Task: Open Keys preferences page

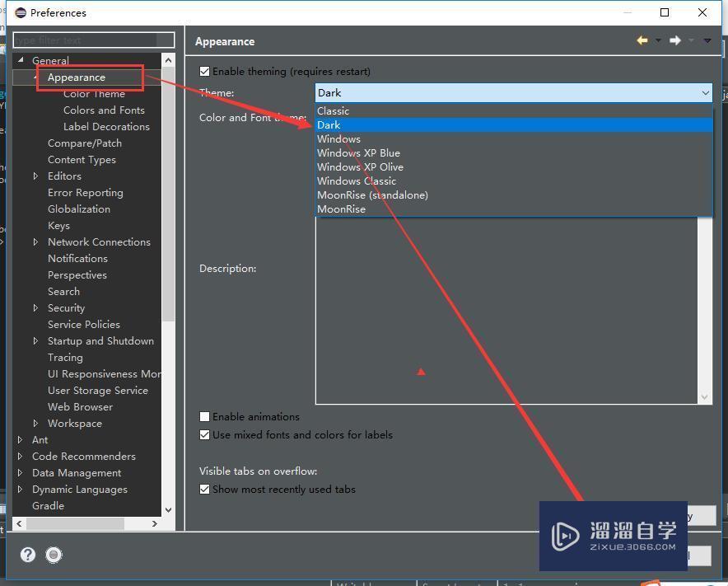Action: click(x=59, y=226)
